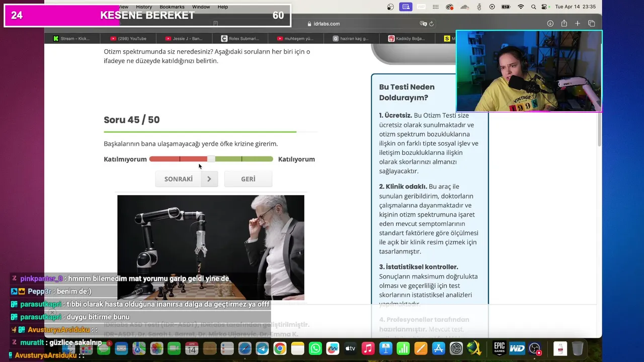
Task: Open the Help menu
Action: (x=222, y=7)
